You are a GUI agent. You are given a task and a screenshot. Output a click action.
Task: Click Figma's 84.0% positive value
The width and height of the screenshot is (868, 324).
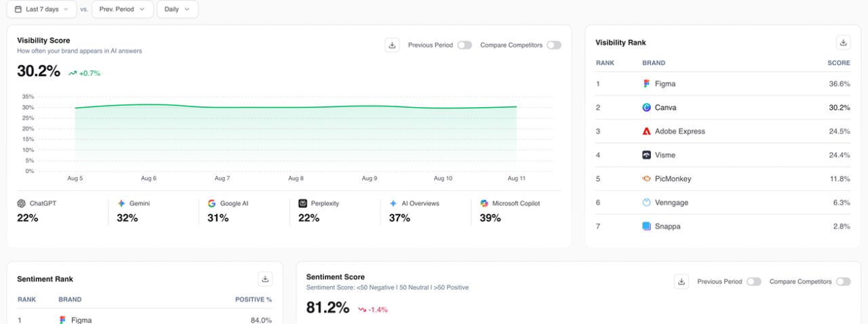click(261, 321)
